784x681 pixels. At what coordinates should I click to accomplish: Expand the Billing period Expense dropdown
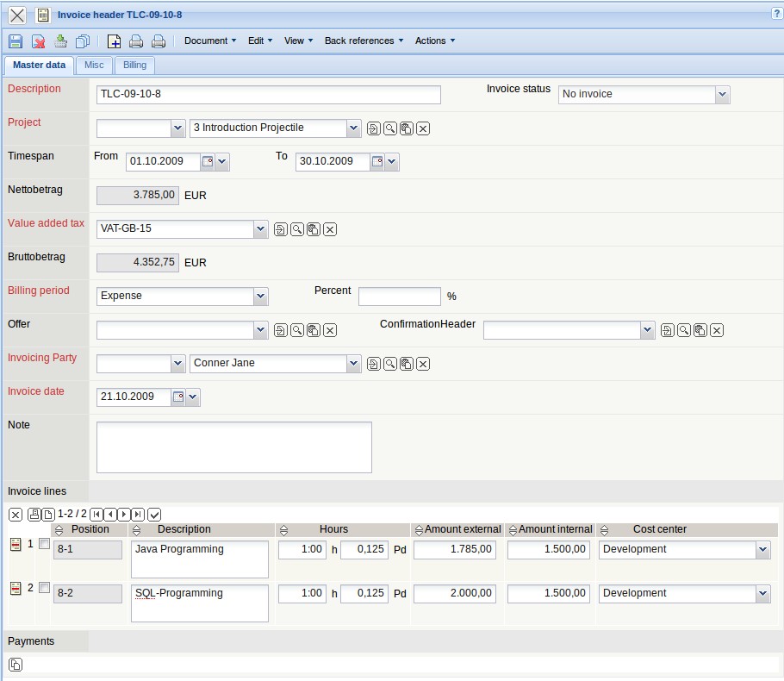point(260,297)
